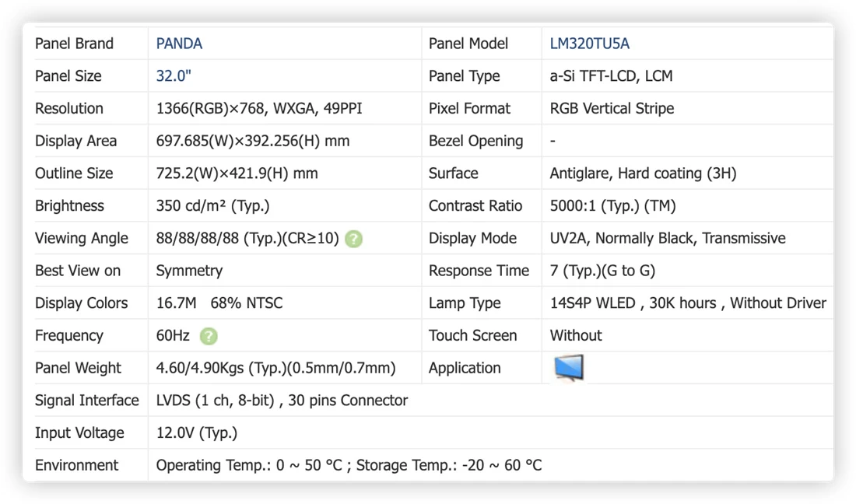Select the display area value 697.685(W)×392.256(H) mm

click(x=253, y=141)
